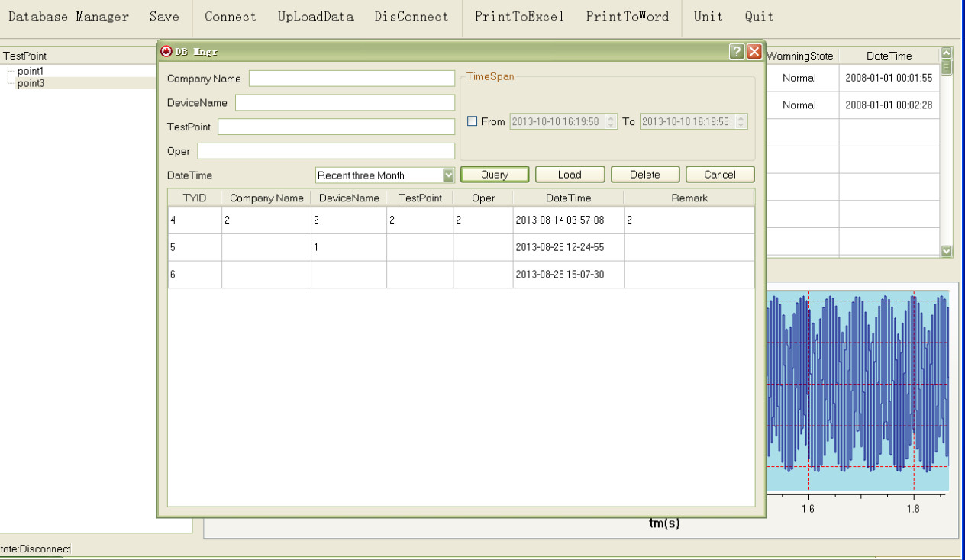Click the red DB Mngr title icon
The height and width of the screenshot is (560, 965).
(x=166, y=51)
